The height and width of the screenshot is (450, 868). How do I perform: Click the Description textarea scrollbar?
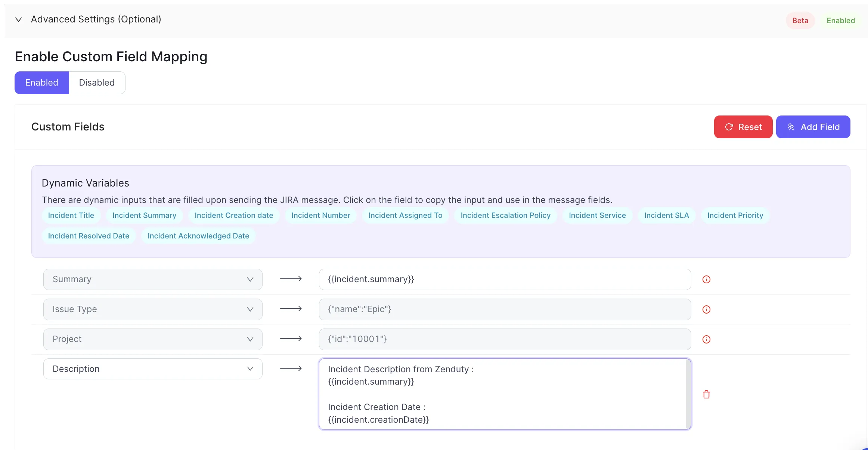tap(688, 394)
